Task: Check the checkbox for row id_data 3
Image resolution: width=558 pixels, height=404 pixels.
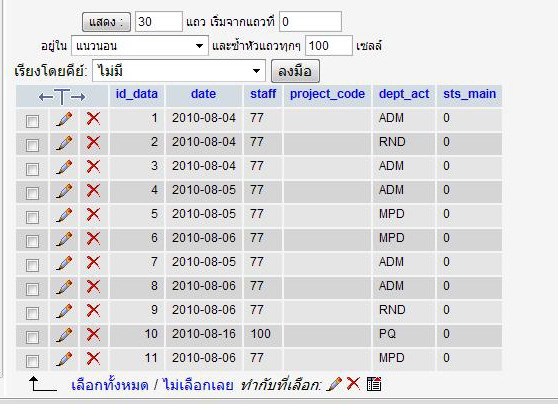Action: [32, 169]
